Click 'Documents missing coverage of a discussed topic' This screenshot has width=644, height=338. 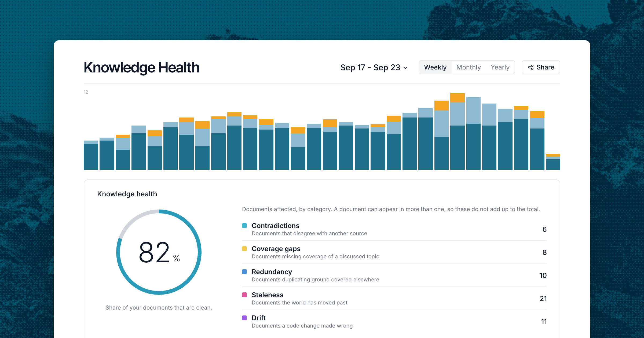[315, 256]
